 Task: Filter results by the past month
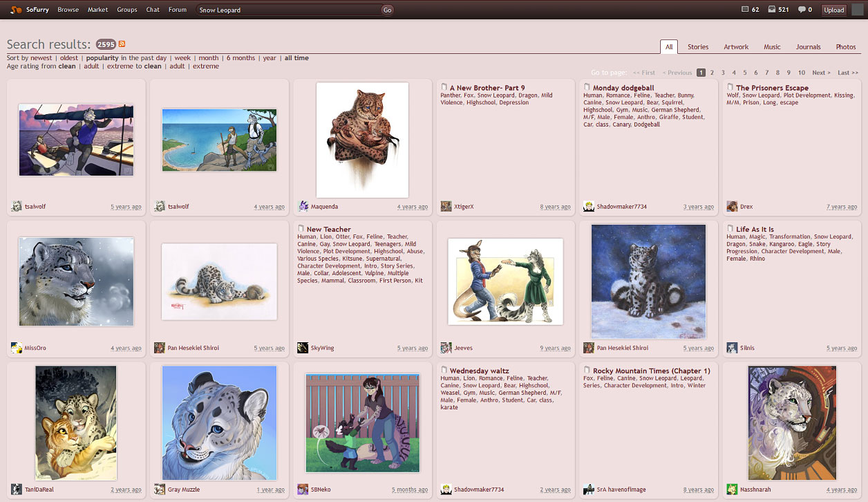[209, 57]
